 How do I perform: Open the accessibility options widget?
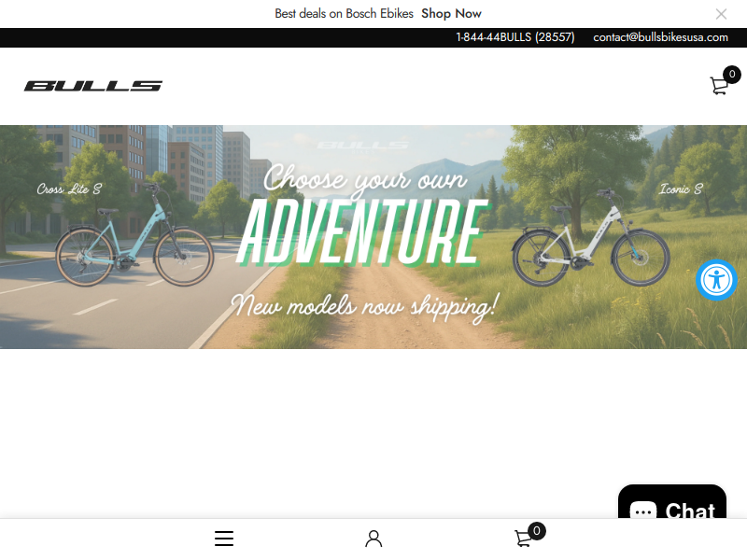716,280
